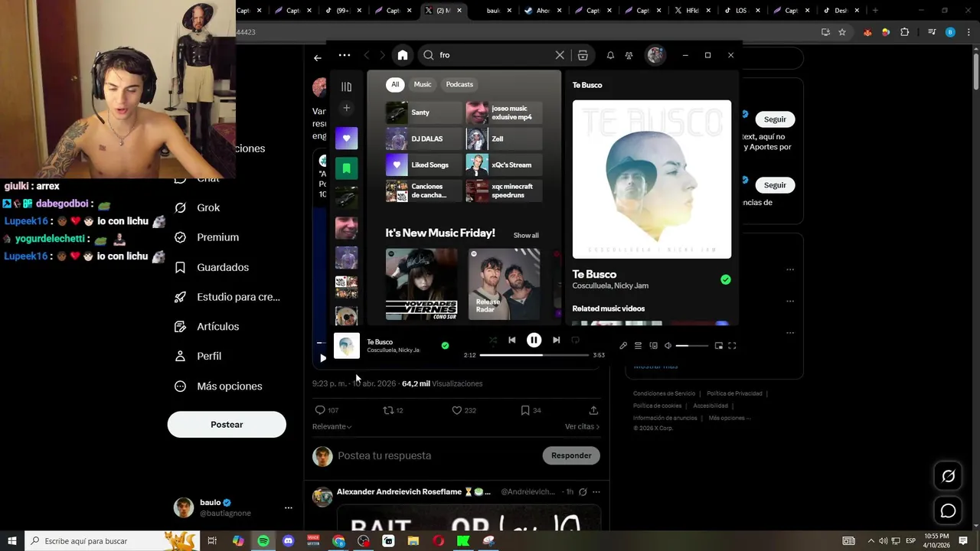Open Guardados in X sidebar

tap(211, 267)
